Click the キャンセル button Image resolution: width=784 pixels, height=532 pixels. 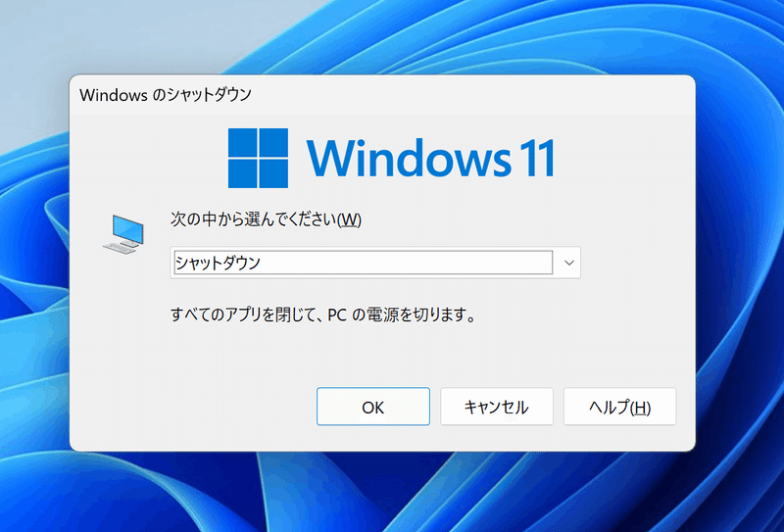[497, 407]
